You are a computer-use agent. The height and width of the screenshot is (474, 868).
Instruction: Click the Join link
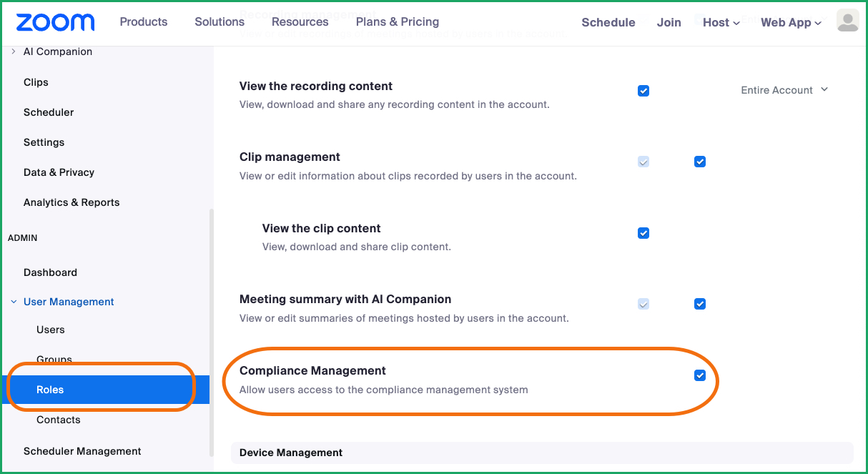point(669,22)
